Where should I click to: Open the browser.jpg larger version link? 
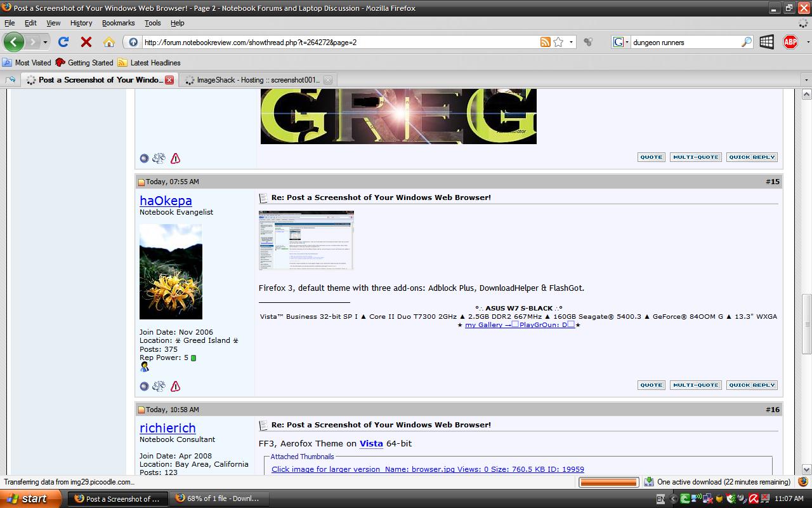[x=428, y=469]
